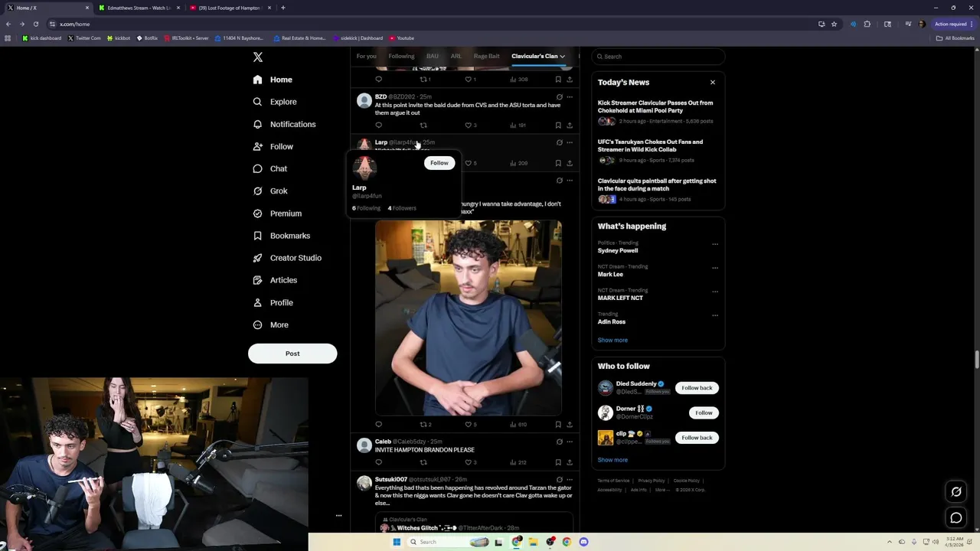The height and width of the screenshot is (551, 980).
Task: Switch to the ARL tab
Action: tap(456, 56)
